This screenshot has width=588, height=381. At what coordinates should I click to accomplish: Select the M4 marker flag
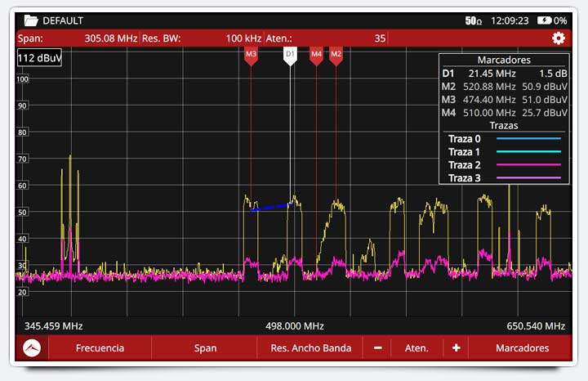[x=316, y=56]
